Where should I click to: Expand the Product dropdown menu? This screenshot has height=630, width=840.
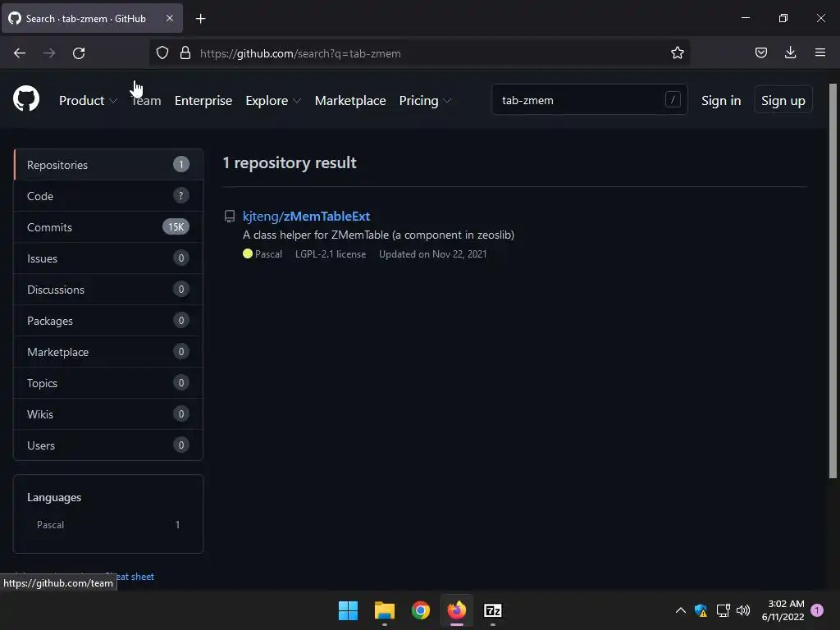click(88, 100)
